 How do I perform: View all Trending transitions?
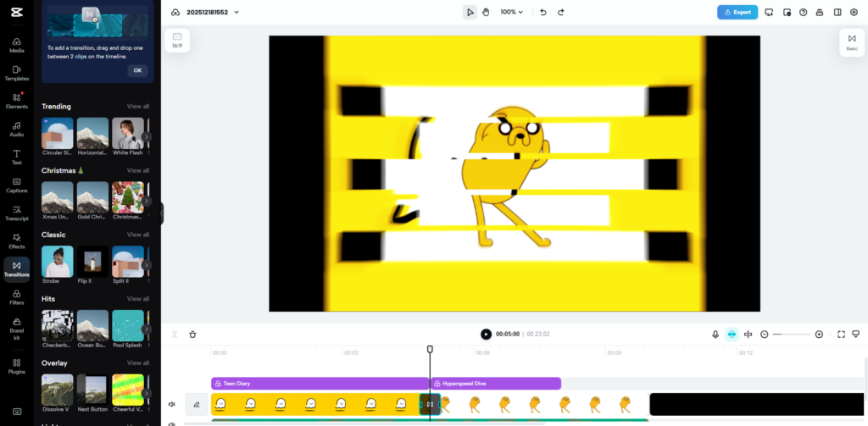[x=138, y=107]
